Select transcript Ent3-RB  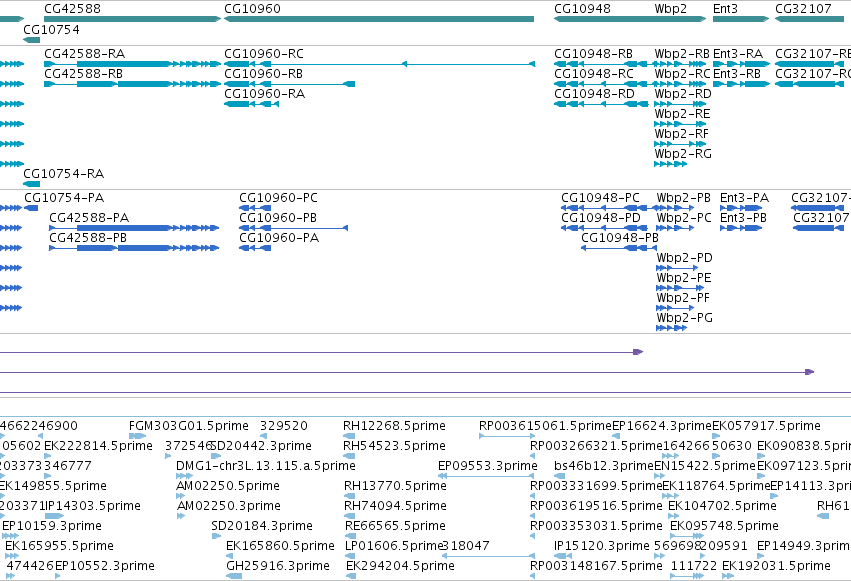click(x=741, y=84)
